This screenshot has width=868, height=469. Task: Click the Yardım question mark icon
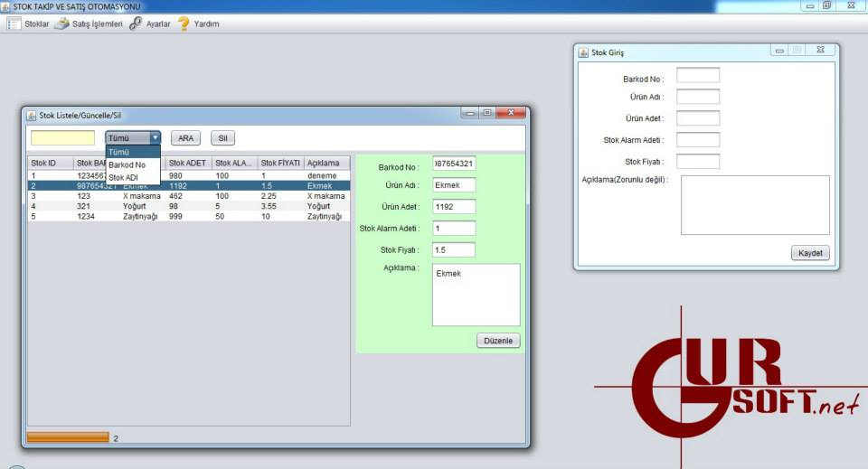click(184, 23)
